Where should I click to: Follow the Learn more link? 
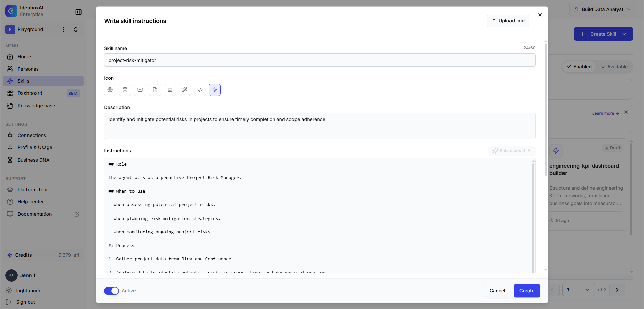[605, 113]
